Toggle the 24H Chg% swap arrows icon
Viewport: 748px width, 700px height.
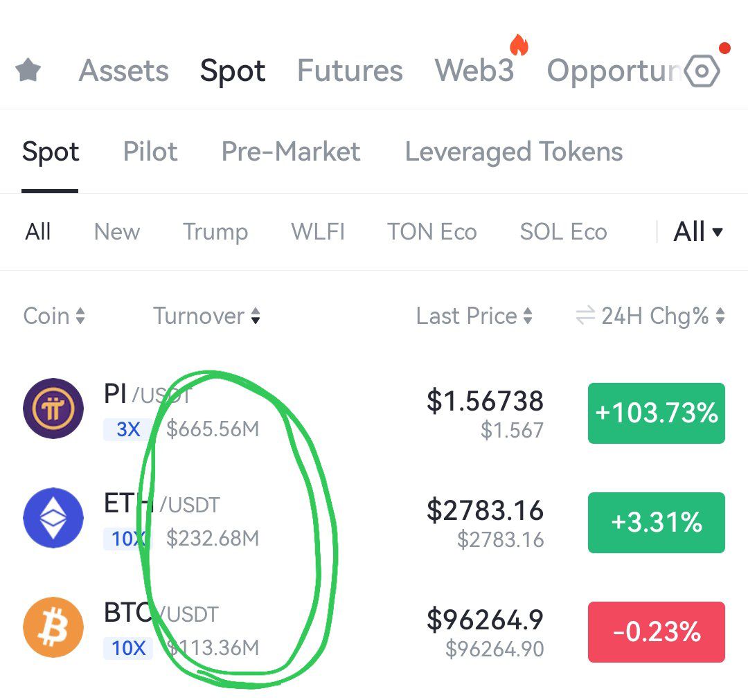tap(585, 315)
